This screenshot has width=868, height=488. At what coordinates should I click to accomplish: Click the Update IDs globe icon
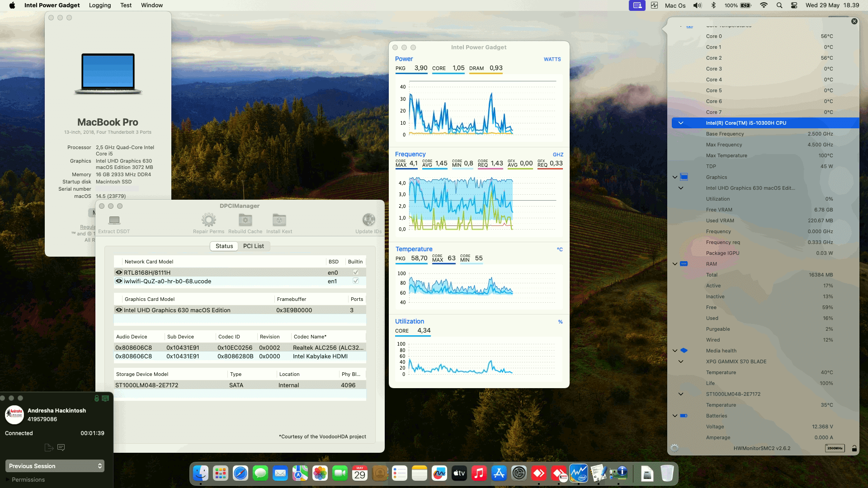pyautogui.click(x=368, y=220)
